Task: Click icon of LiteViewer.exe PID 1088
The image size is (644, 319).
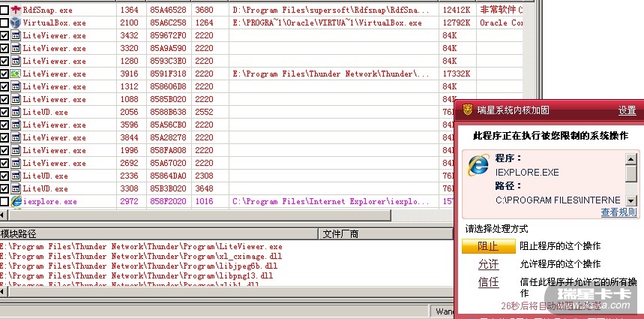Action: pyautogui.click(x=16, y=99)
